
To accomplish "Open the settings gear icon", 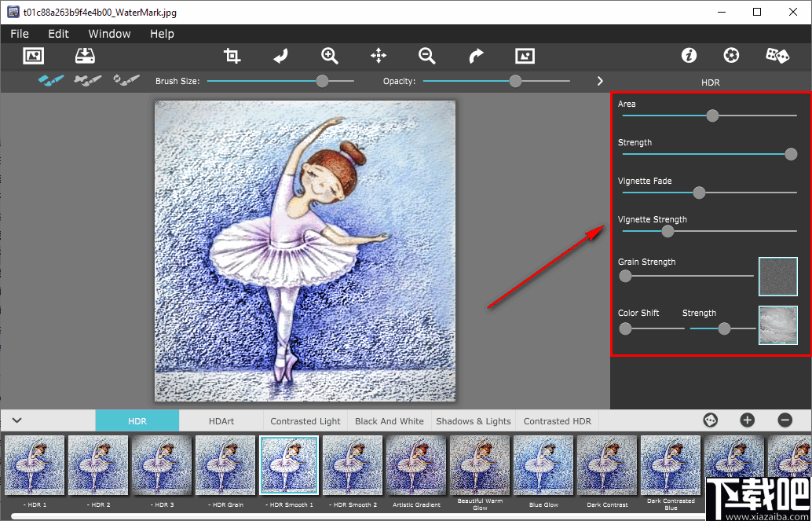I will click(x=731, y=56).
